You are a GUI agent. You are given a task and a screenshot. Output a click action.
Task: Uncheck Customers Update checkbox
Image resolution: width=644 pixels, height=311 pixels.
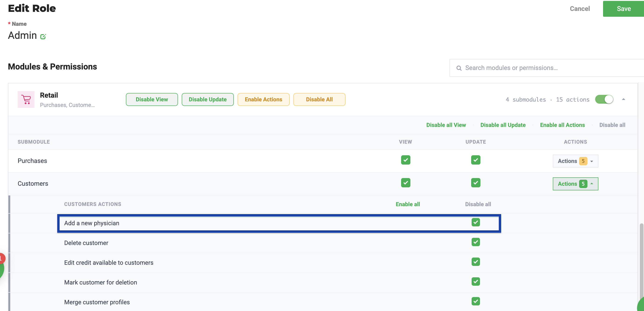pyautogui.click(x=476, y=183)
